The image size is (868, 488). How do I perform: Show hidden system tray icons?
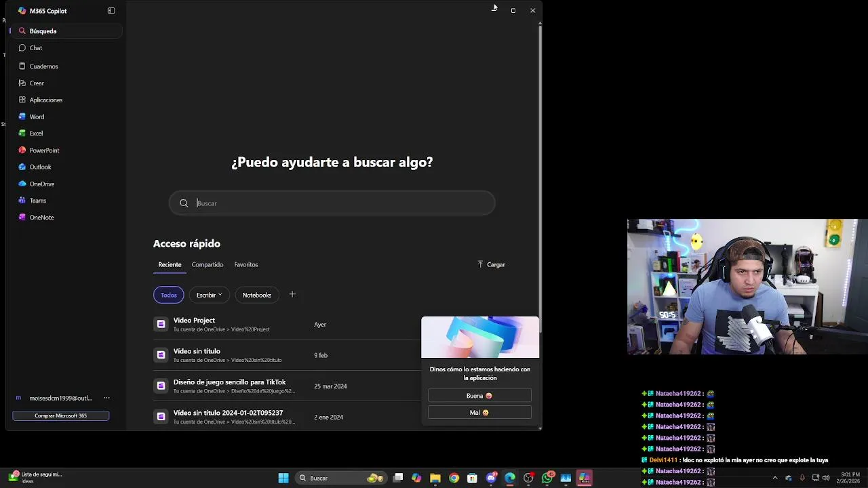click(x=775, y=479)
